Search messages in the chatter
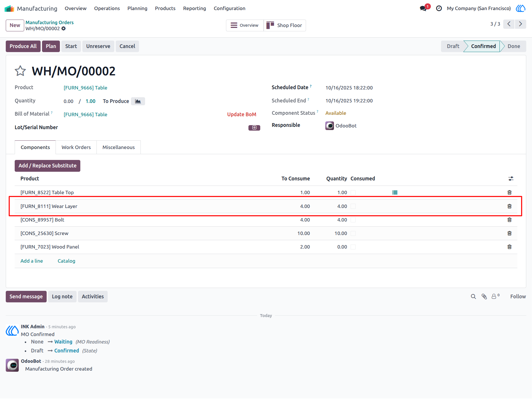532x399 pixels. [x=473, y=297]
